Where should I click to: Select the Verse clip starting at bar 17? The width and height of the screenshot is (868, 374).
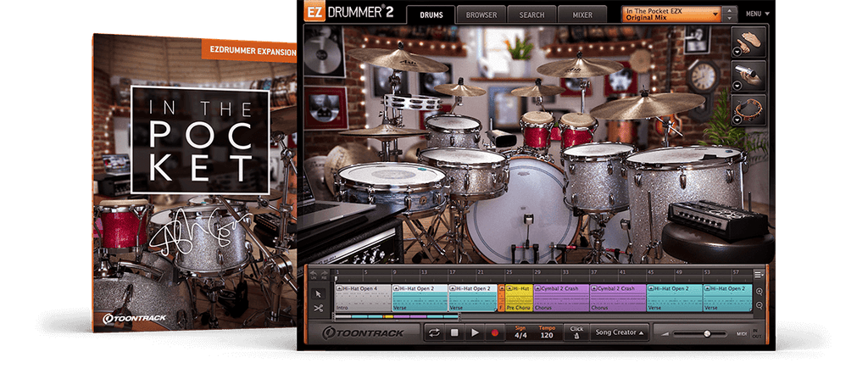point(473,298)
